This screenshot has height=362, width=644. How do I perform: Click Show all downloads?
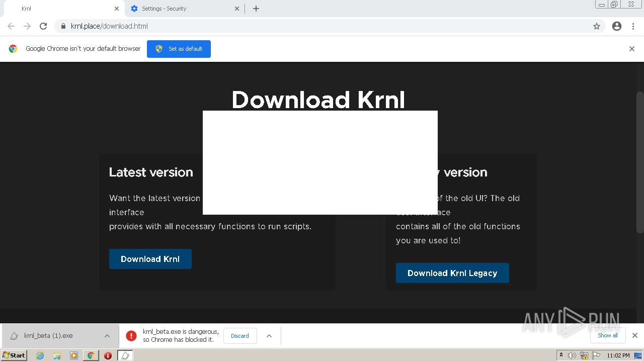(x=608, y=335)
